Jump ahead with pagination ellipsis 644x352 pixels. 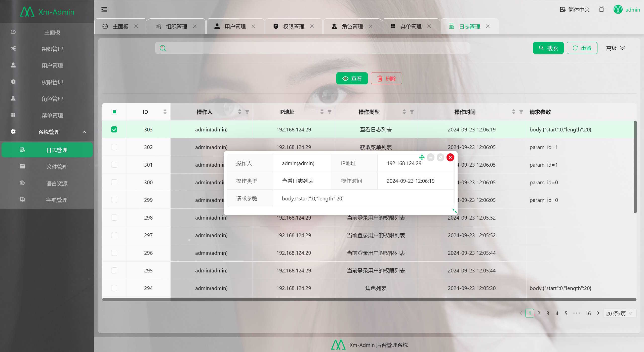tap(577, 313)
